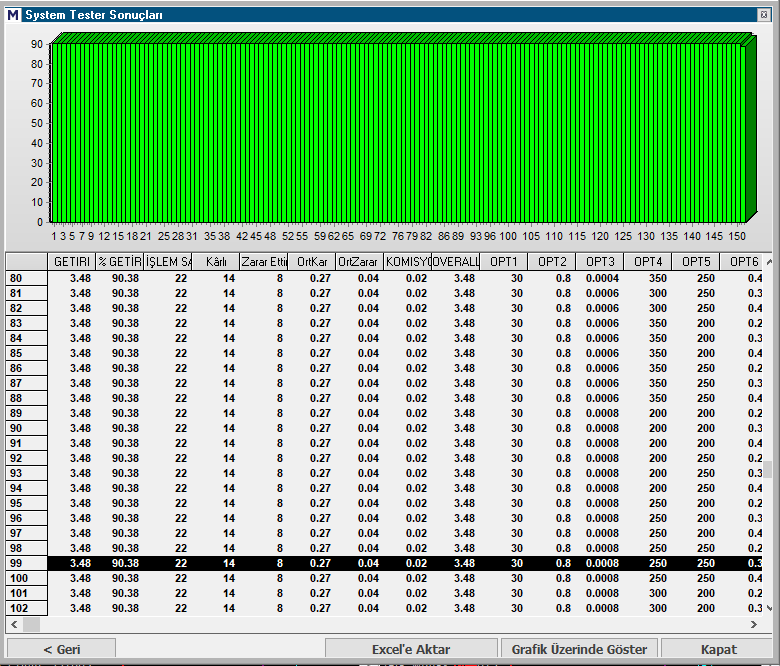Click the OPT2 column header
This screenshot has width=780, height=666.
pos(552,262)
